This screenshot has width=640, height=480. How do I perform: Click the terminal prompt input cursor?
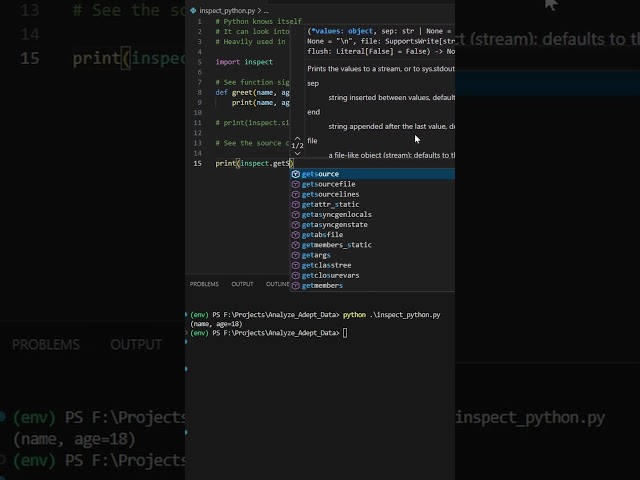pyautogui.click(x=345, y=333)
